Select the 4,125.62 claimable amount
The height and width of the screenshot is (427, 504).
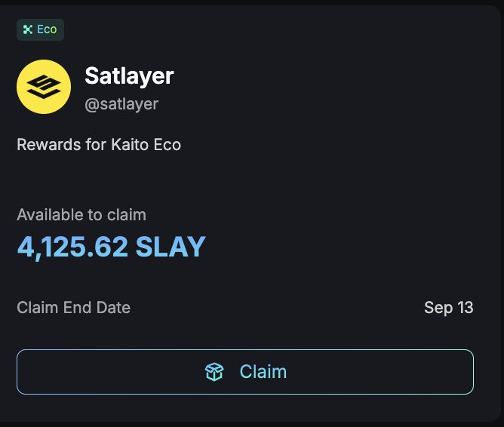pos(72,247)
